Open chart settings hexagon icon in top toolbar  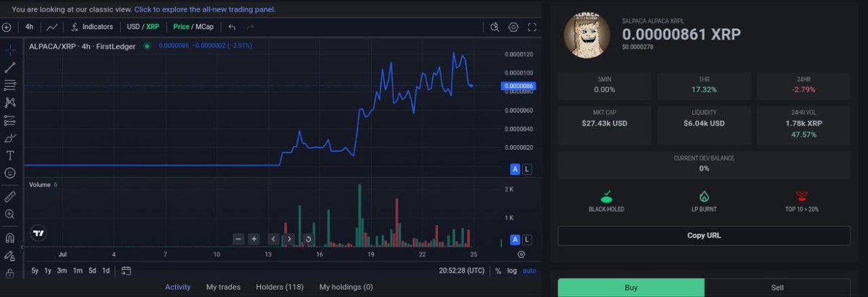(x=514, y=27)
